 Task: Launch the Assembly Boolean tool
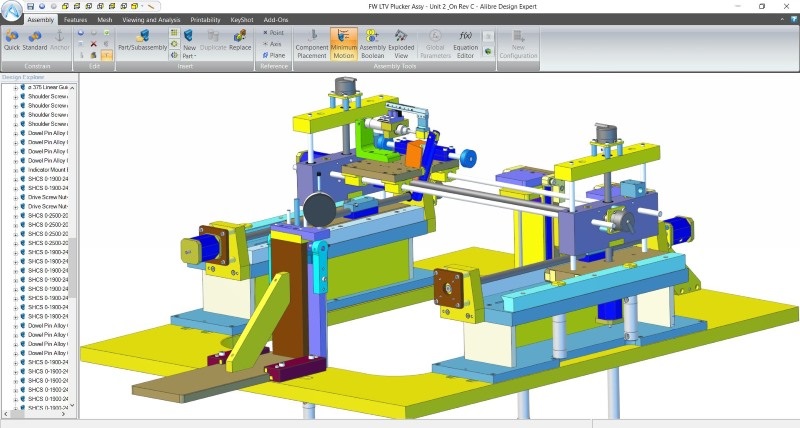[373, 43]
